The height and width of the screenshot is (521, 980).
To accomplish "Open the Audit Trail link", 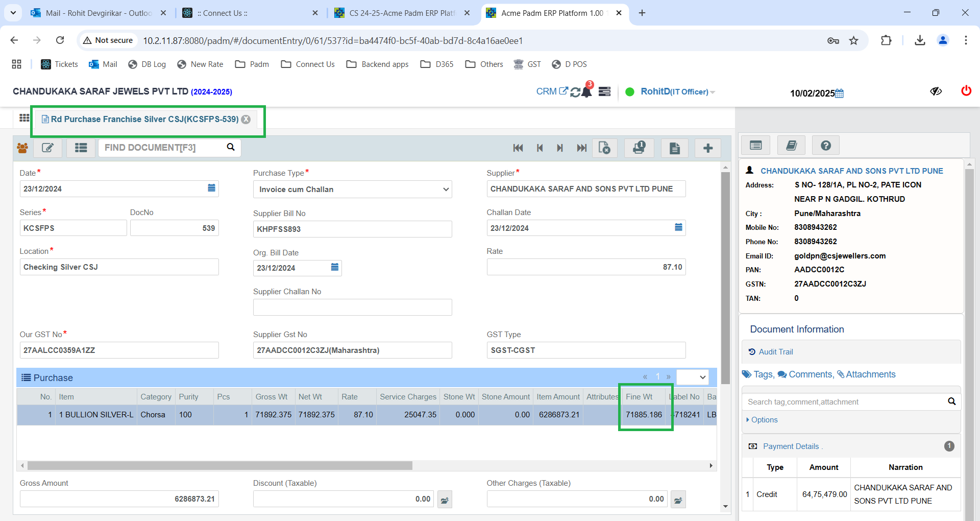I will pos(771,351).
